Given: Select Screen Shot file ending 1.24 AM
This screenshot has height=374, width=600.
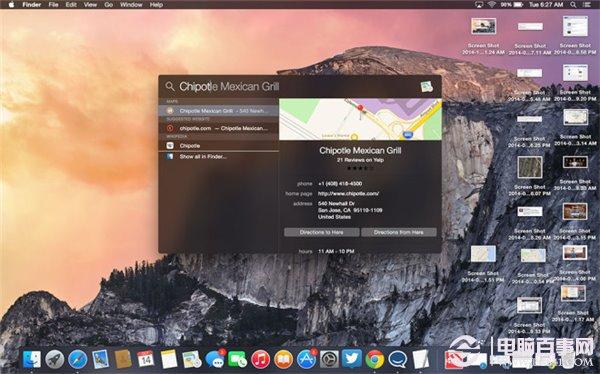Looking at the screenshot, I should pos(483,36).
